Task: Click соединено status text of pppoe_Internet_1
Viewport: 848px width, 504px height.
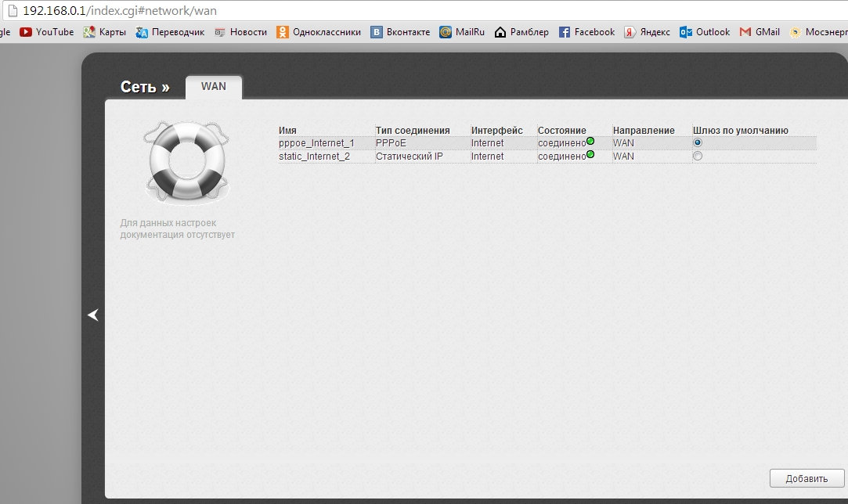Action: pyautogui.click(x=561, y=143)
